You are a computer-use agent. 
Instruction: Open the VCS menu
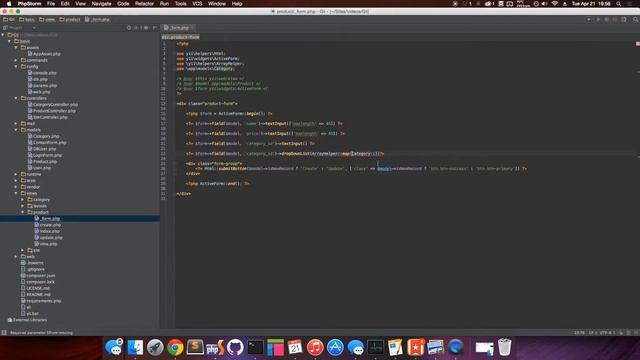[x=197, y=4]
